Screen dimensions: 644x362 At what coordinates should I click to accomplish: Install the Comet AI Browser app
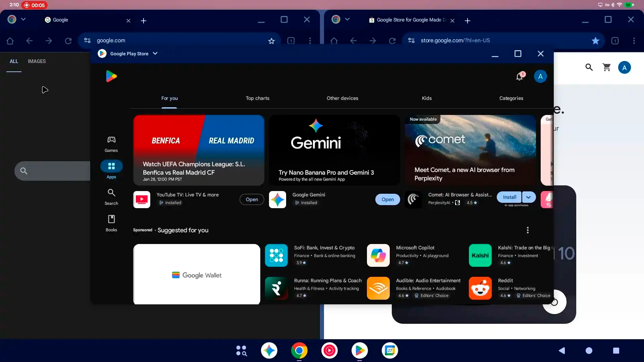click(509, 197)
